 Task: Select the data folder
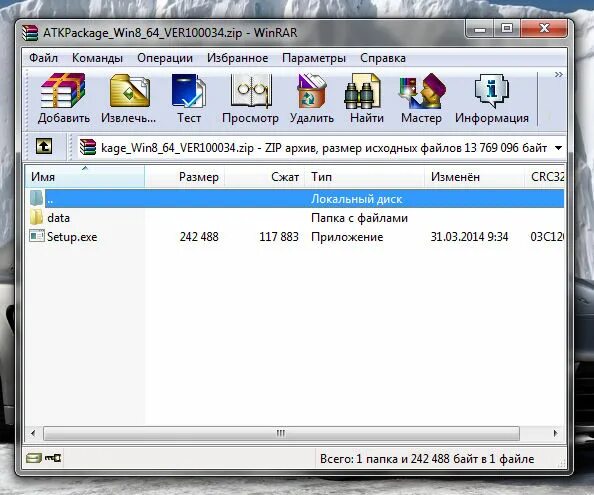point(58,218)
